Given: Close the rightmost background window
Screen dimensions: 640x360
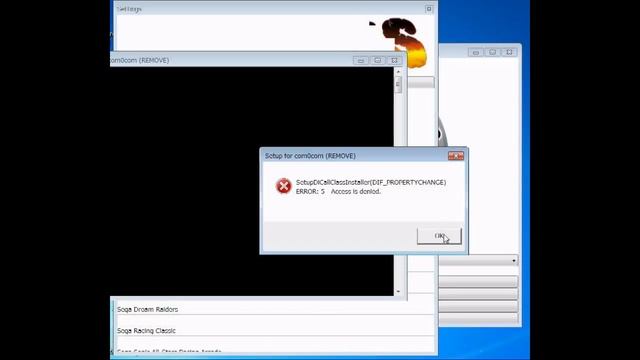Looking at the screenshot, I should coord(509,52).
